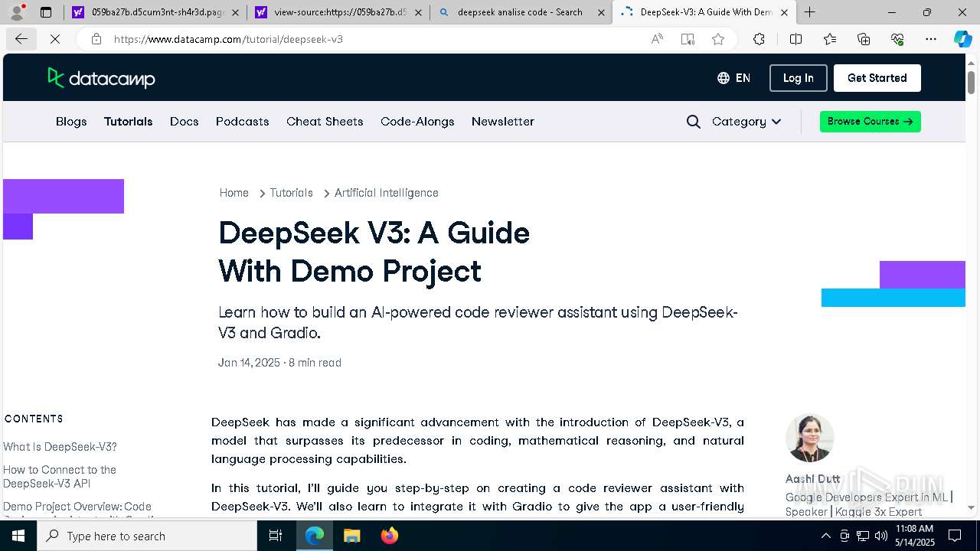Click the Get Started button
The height and width of the screenshot is (551, 980).
(877, 78)
